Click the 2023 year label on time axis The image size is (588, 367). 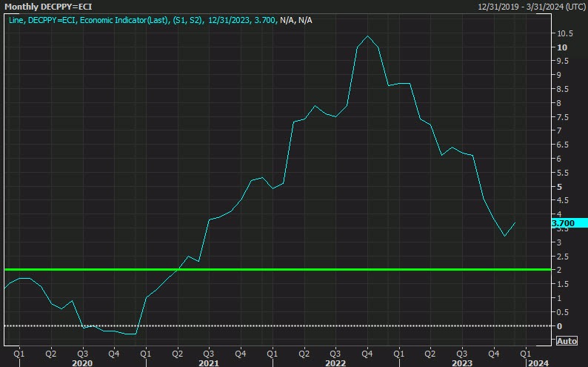coord(462,363)
